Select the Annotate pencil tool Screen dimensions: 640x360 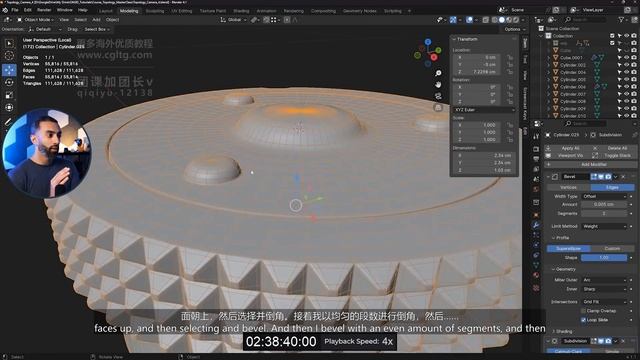tap(8, 122)
